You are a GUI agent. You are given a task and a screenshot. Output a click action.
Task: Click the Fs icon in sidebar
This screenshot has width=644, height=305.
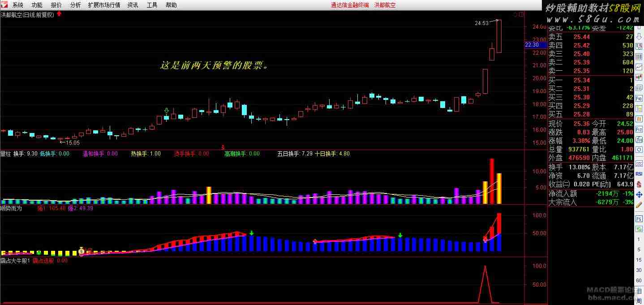click(x=640, y=219)
